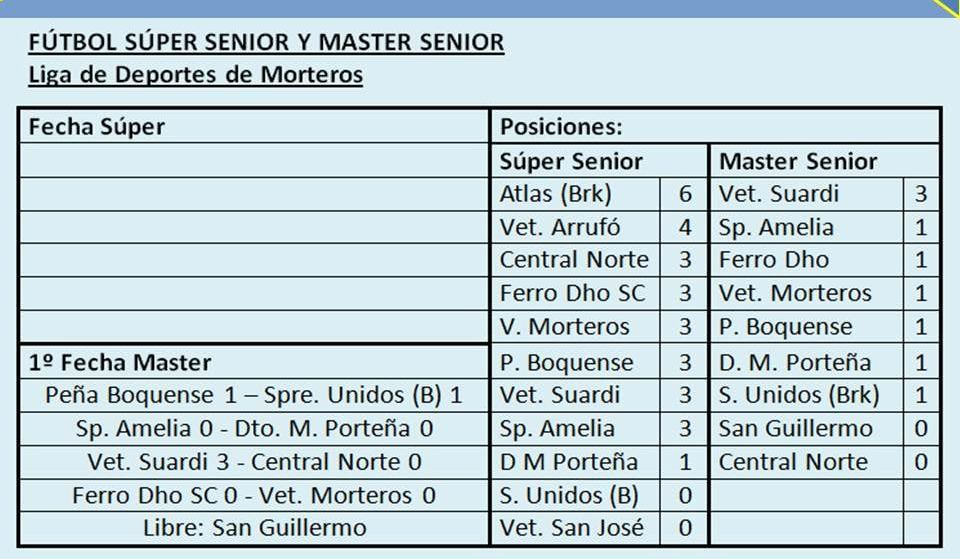Viewport: 960px width, 559px height.
Task: Select the 'Fecha Súper' header cell
Action: coord(254,127)
